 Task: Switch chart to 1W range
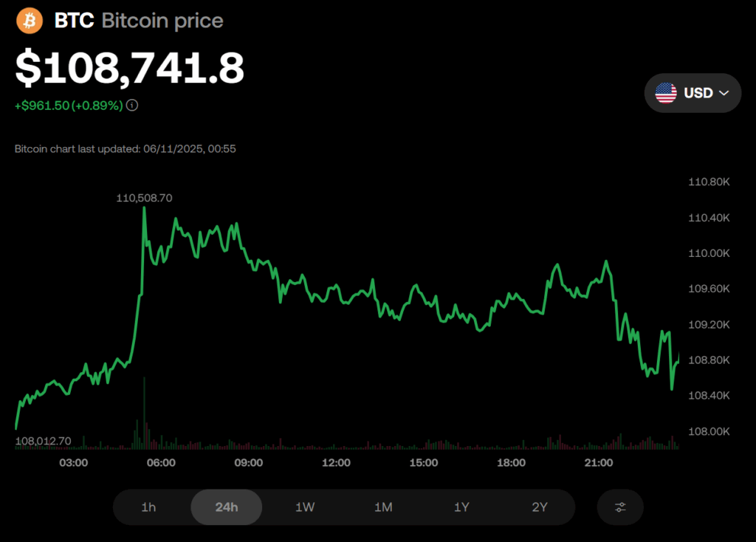pyautogui.click(x=305, y=507)
